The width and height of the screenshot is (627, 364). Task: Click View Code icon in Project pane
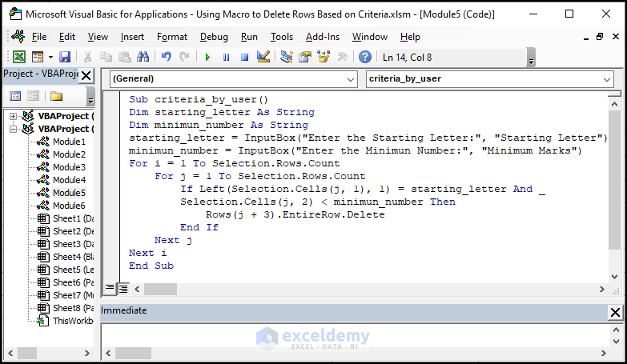click(15, 96)
